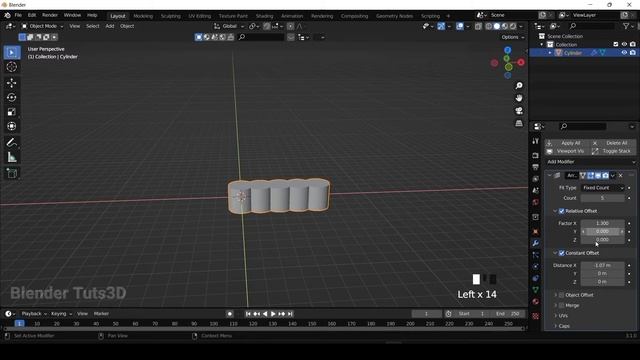Click the blue Z axis gizmo ball
This screenshot has width=640, height=360.
click(x=507, y=50)
